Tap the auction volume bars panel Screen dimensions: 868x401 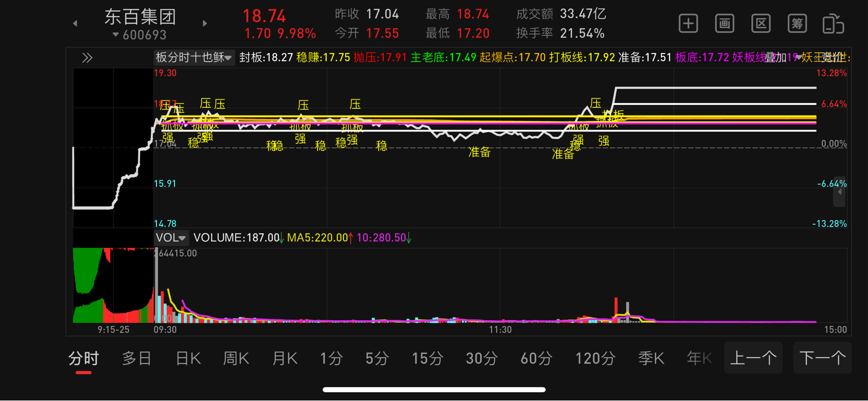pyautogui.click(x=113, y=285)
